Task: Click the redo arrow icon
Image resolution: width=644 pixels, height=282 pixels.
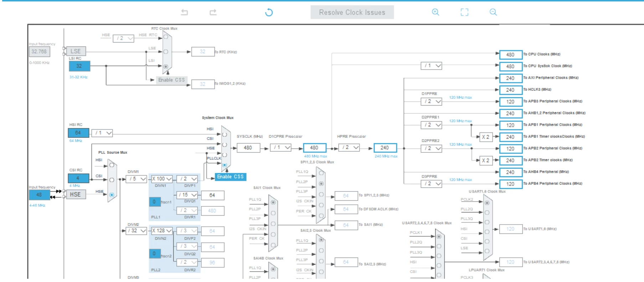Action: tap(213, 12)
